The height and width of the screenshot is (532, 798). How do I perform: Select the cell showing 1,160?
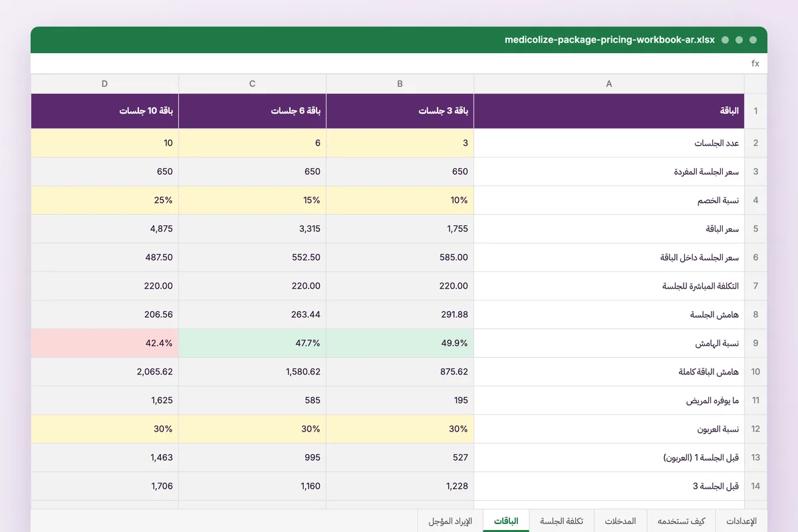(x=253, y=486)
